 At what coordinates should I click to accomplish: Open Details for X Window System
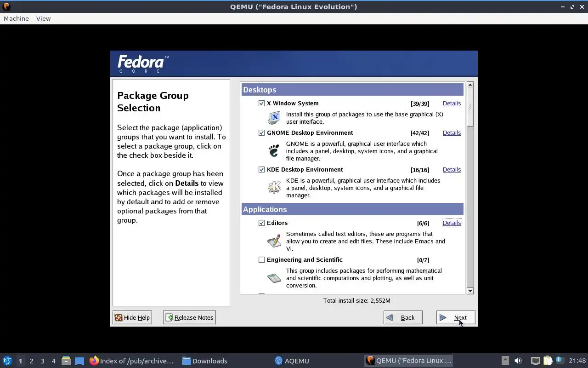452,103
